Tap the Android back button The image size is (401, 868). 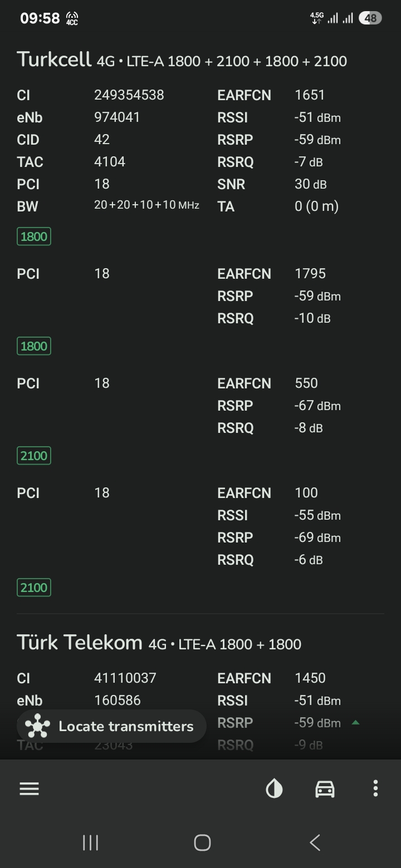point(315,842)
